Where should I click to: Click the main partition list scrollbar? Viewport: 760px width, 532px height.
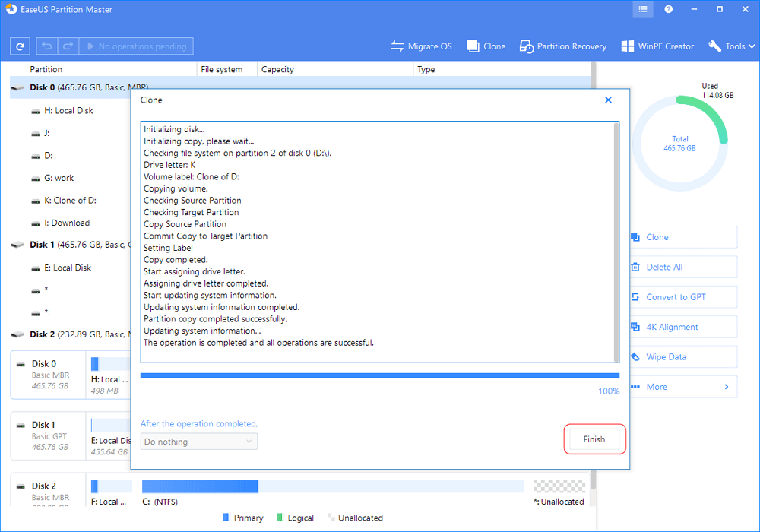click(x=594, y=75)
